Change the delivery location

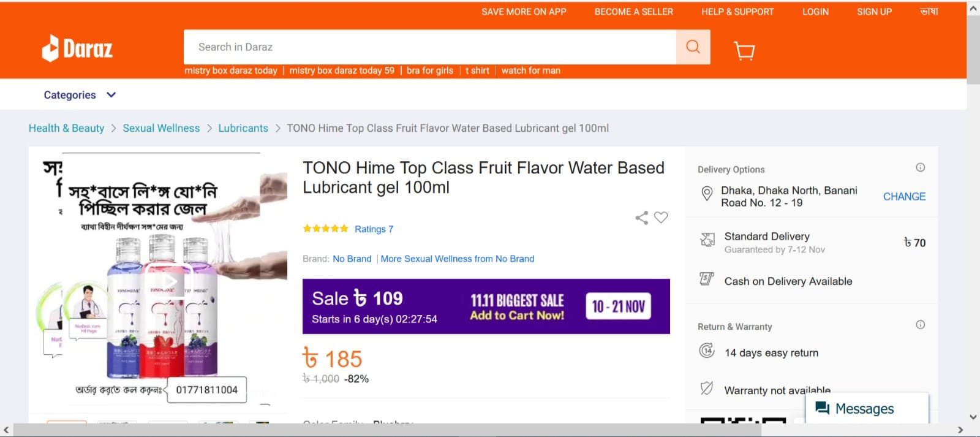coord(904,197)
